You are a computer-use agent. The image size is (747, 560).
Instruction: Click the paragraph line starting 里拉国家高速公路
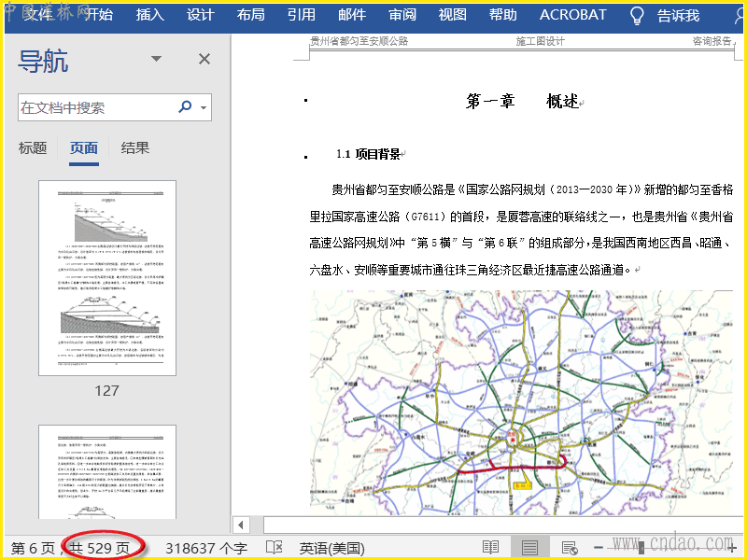click(x=521, y=217)
